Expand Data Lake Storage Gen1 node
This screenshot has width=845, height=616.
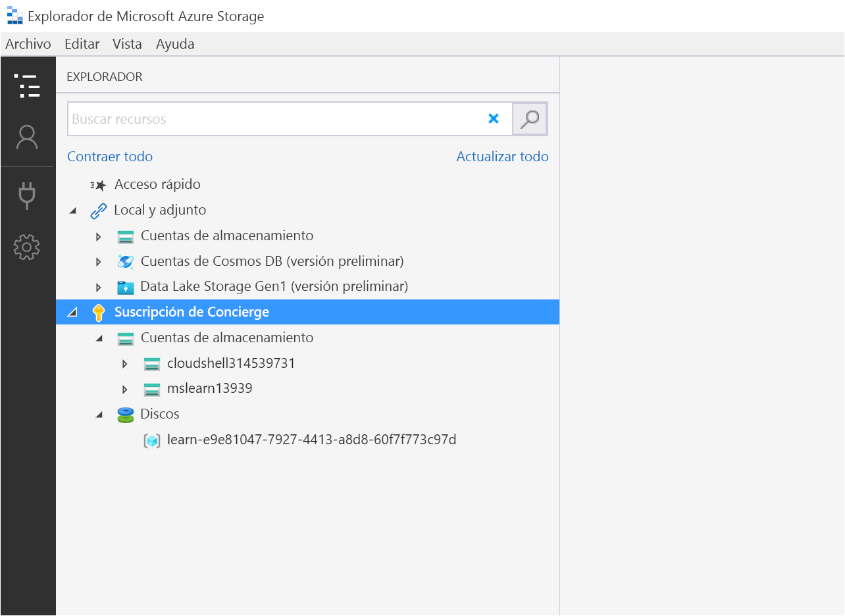pyautogui.click(x=99, y=288)
